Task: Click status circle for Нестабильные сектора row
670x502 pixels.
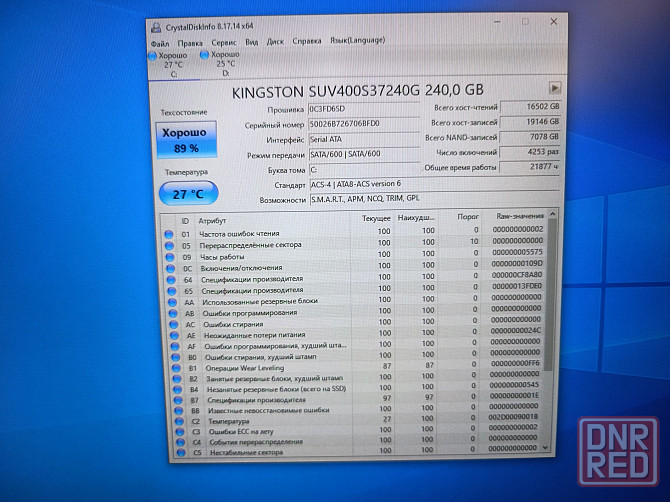Action: [169, 453]
